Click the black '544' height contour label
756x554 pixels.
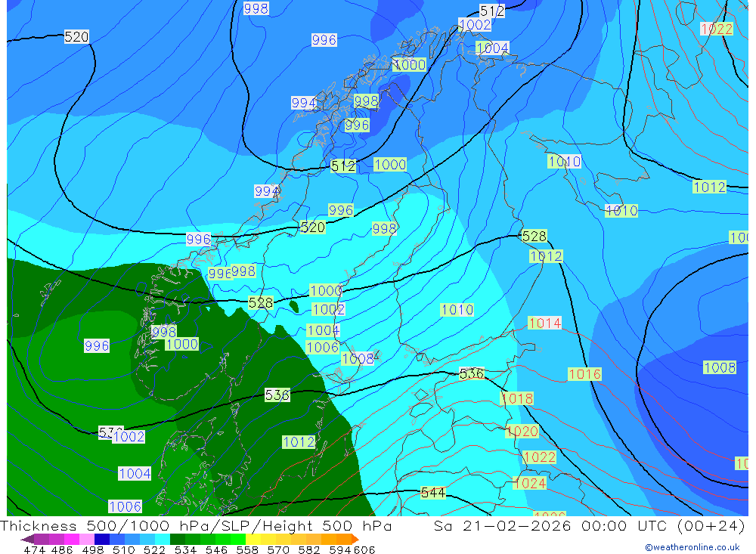coord(433,492)
